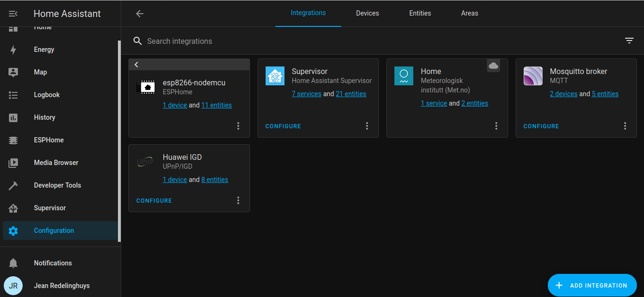Open overflow menu on Mosquitto broker card

pos(625,126)
